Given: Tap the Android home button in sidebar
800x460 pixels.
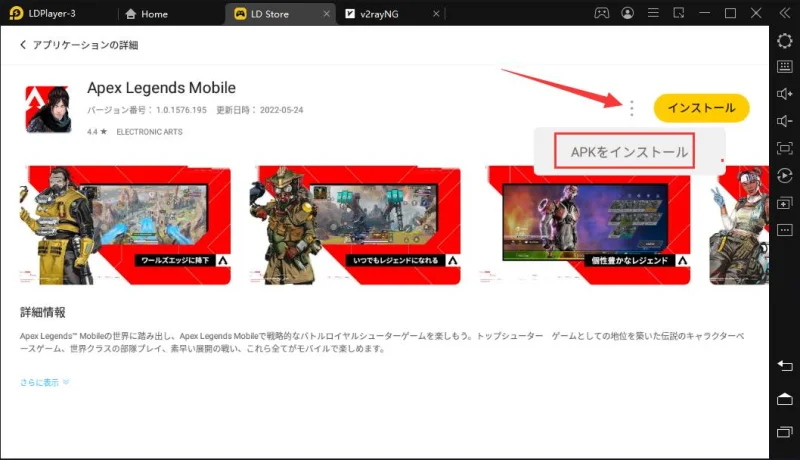Looking at the screenshot, I should coord(785,399).
